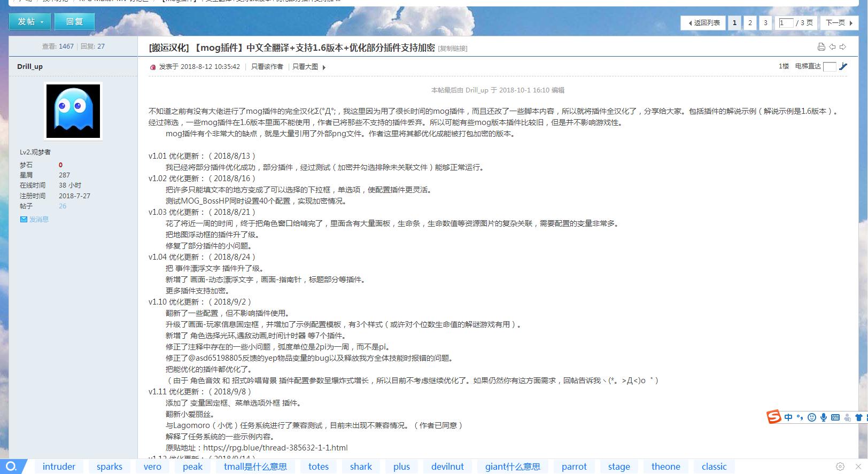
Task: Toggle Chinese/English mode 中 in Sogou bar
Action: tap(788, 417)
